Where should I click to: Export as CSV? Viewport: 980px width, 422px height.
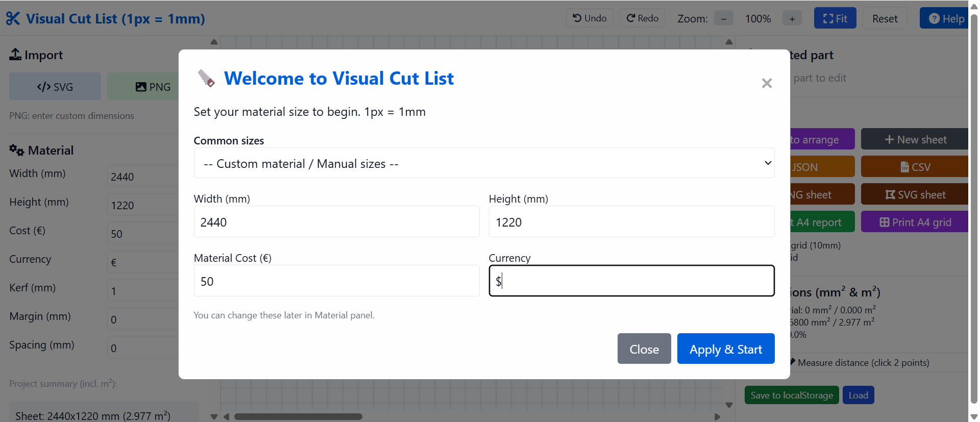915,167
